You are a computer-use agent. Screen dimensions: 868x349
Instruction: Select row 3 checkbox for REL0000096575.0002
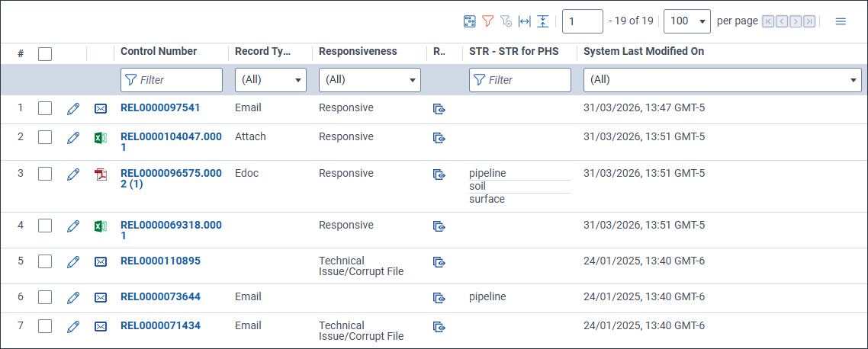click(x=45, y=174)
